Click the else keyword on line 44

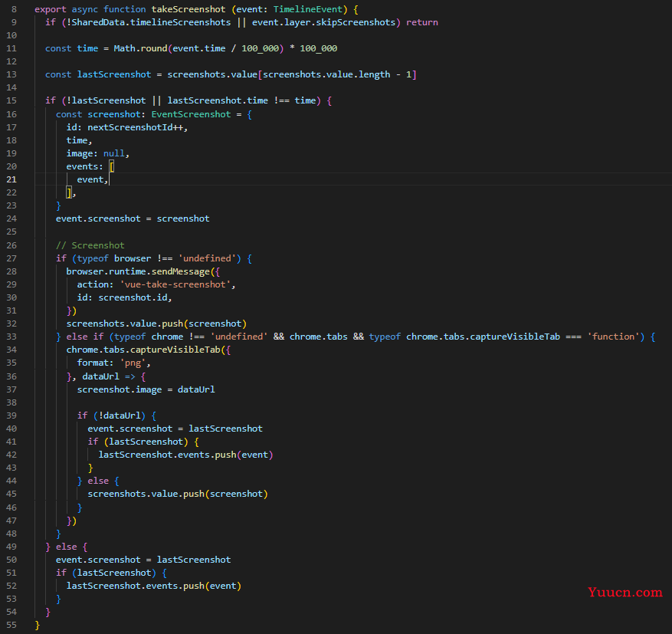98,481
